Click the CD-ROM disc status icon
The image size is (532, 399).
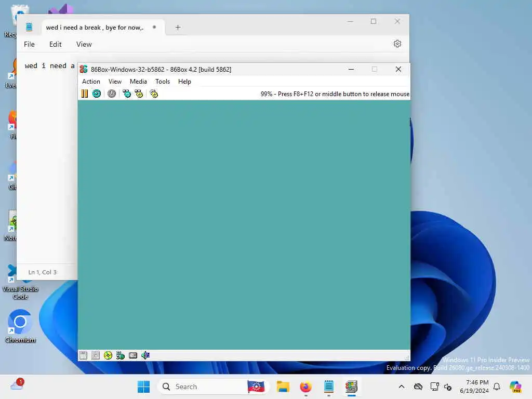[108, 355]
